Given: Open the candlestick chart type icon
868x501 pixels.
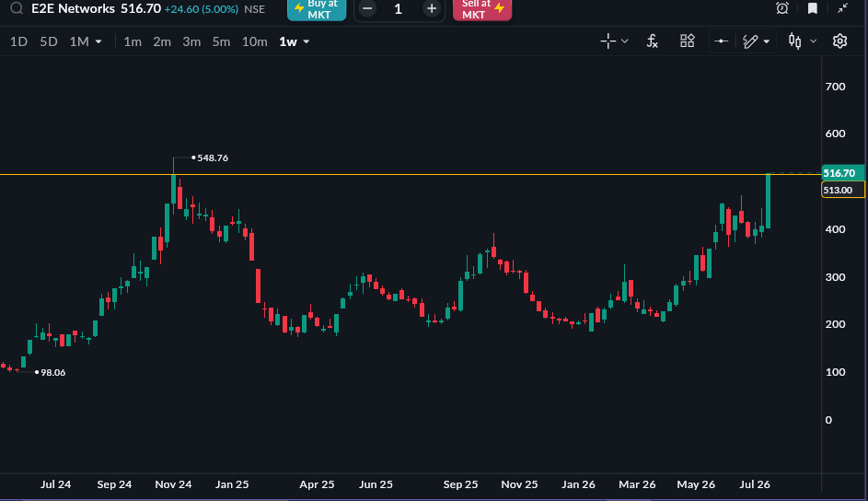Looking at the screenshot, I should 795,41.
